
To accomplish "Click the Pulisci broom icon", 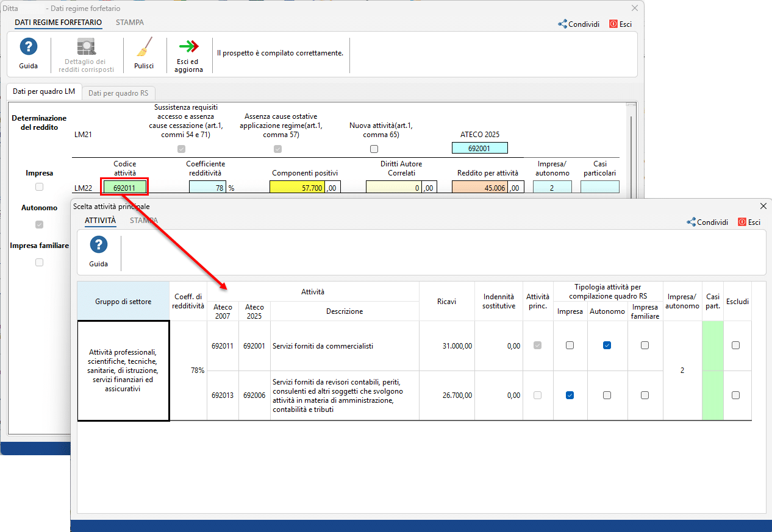I will point(144,48).
